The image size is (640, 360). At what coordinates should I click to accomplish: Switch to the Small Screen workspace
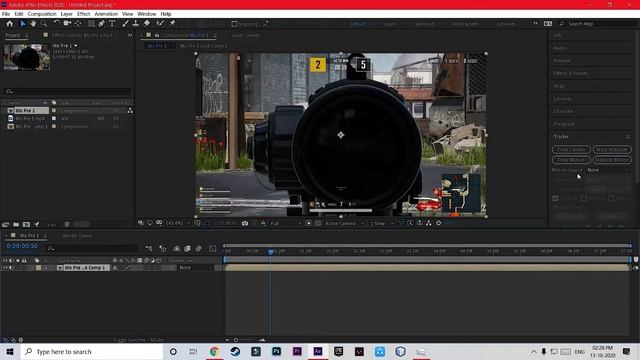pos(465,24)
